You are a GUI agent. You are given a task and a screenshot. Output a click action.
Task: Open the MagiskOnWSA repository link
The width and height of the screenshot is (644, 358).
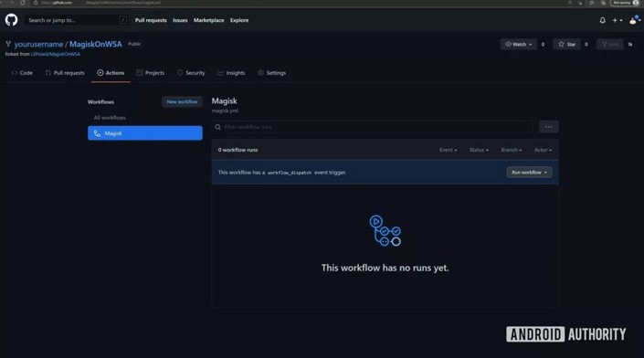click(x=95, y=45)
